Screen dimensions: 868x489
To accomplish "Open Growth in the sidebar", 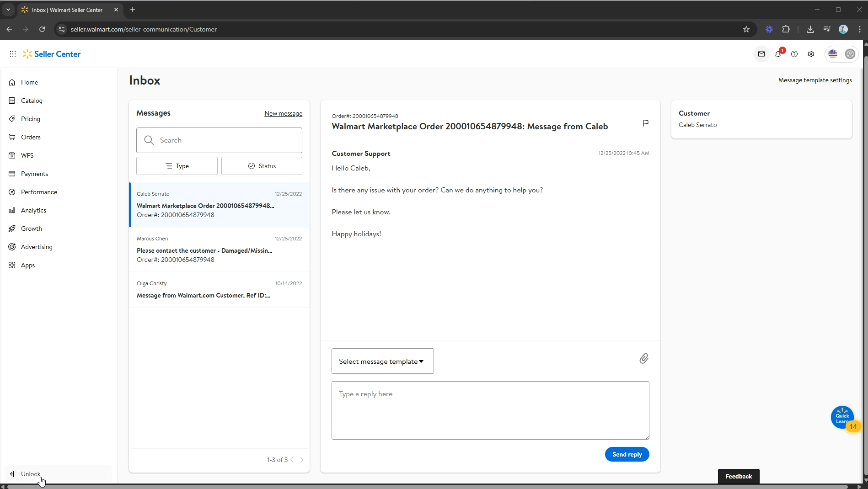I will 31,229.
